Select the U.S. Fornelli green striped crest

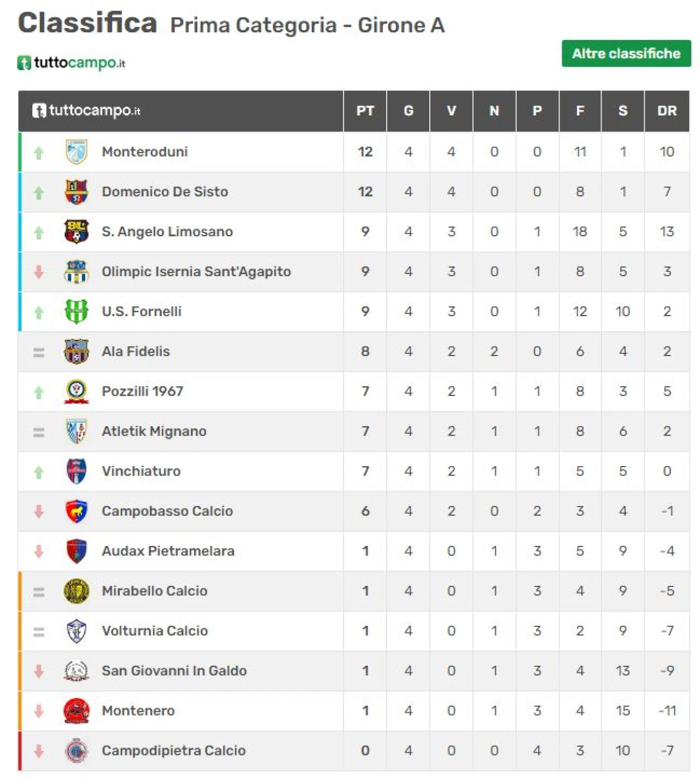point(77,311)
